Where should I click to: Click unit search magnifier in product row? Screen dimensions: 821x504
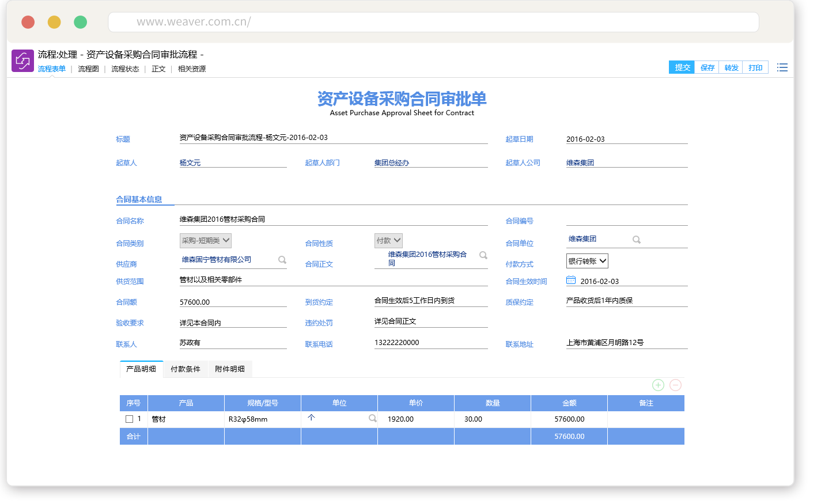point(373,418)
